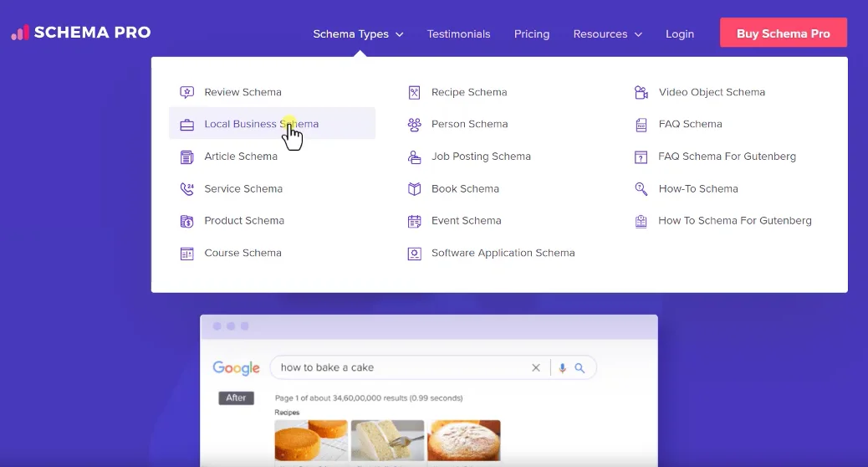Click the Schema Types menu label

click(350, 33)
